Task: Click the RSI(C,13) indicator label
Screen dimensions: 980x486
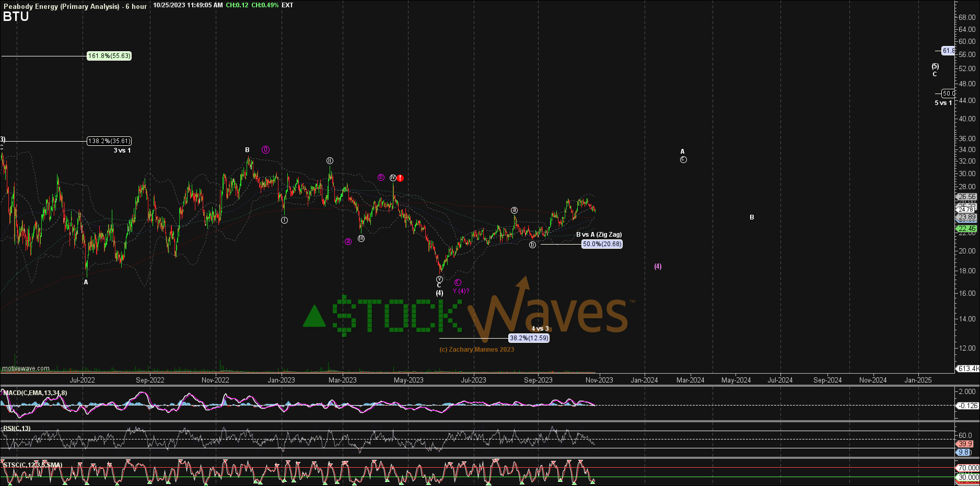Action: 17,429
